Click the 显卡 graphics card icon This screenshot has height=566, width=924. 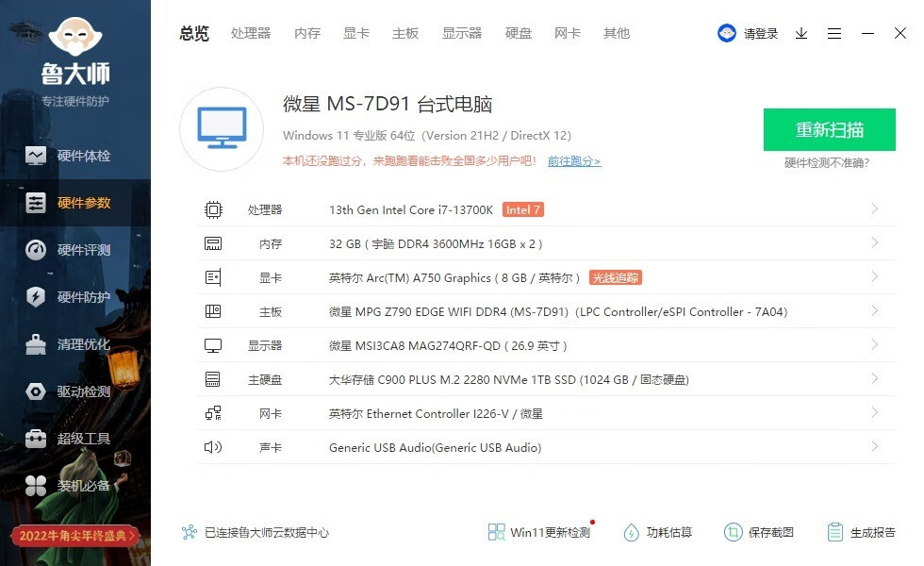click(x=213, y=277)
